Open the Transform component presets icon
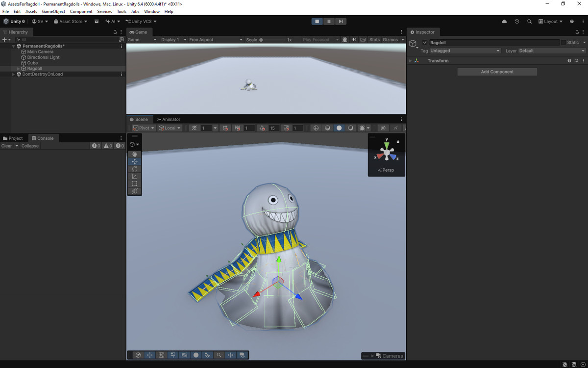Viewport: 588px width, 368px height. (x=576, y=61)
